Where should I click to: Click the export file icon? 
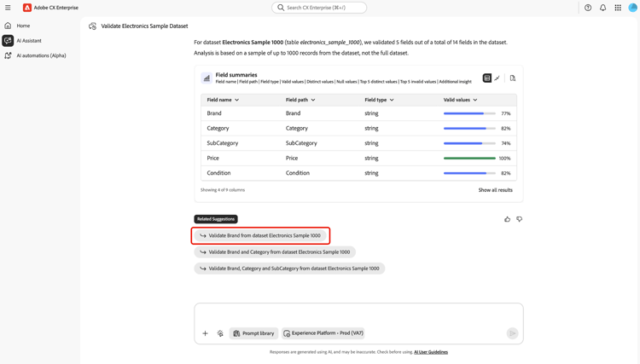click(513, 78)
